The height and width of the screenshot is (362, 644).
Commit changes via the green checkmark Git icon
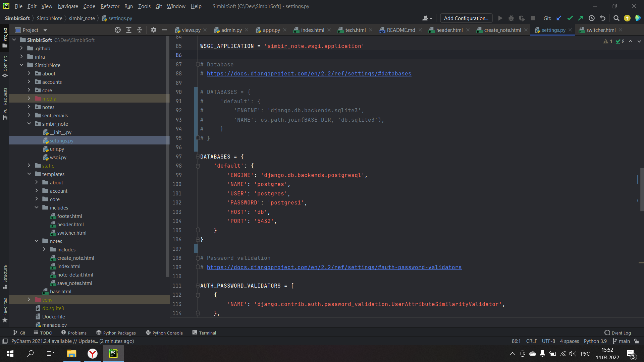570,18
